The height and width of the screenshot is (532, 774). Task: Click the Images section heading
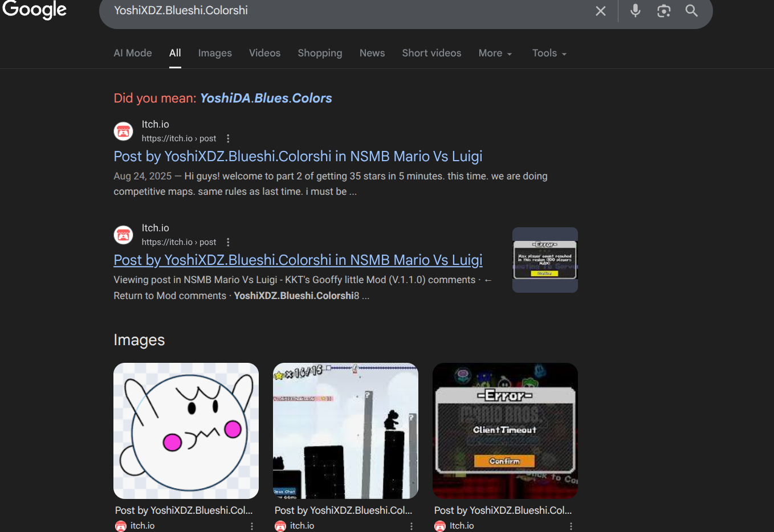tap(139, 340)
